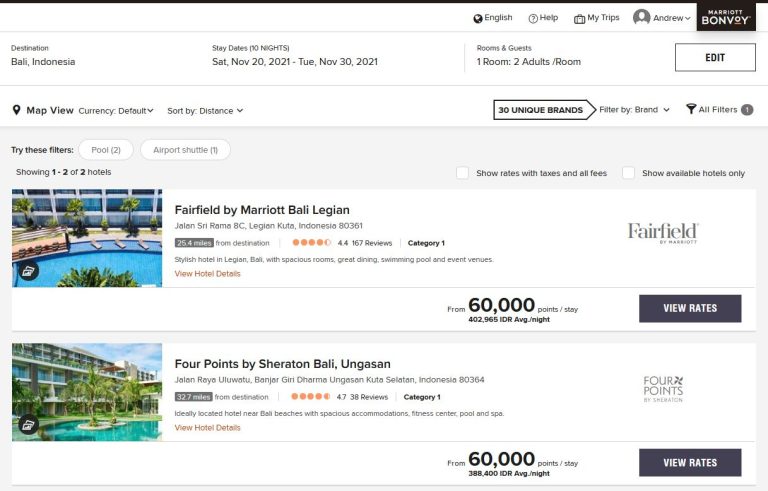This screenshot has width=768, height=491.
Task: Toggle the Airport shuttle (1) filter chip
Action: tap(185, 150)
